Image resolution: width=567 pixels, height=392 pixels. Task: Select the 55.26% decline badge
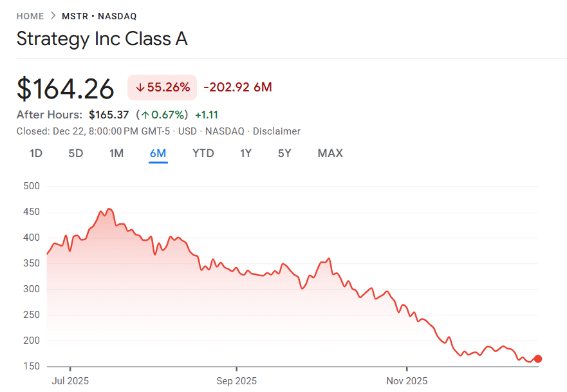[162, 88]
